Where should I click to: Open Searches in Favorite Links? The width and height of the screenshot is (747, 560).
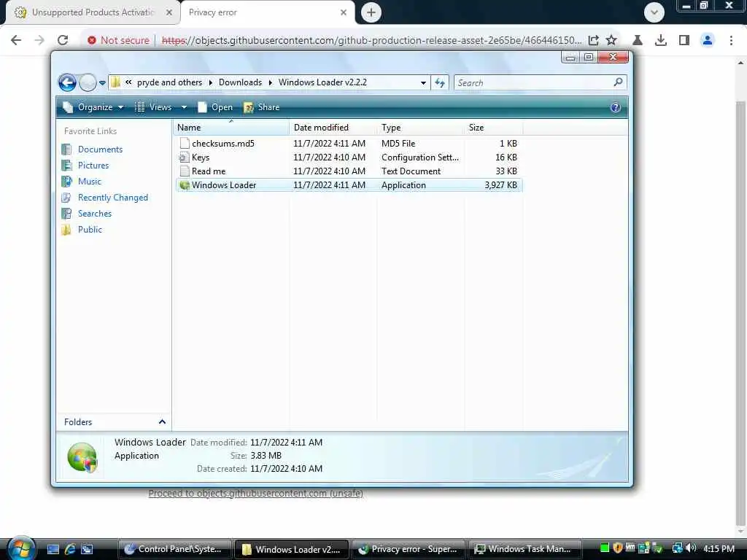point(95,214)
